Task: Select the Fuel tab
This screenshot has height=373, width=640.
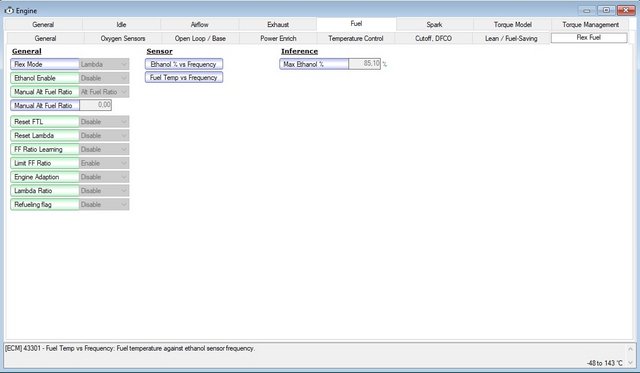Action: [356, 24]
